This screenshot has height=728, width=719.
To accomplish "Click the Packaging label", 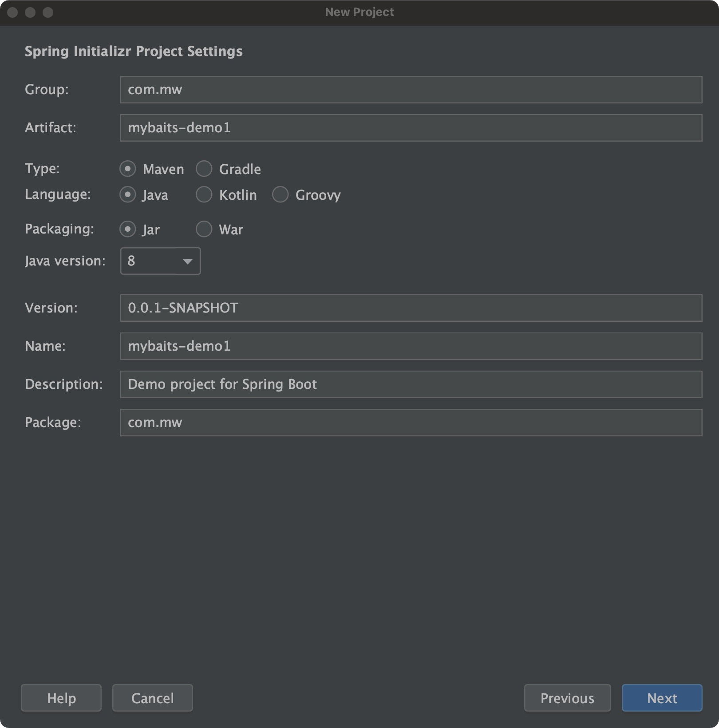I will point(59,229).
